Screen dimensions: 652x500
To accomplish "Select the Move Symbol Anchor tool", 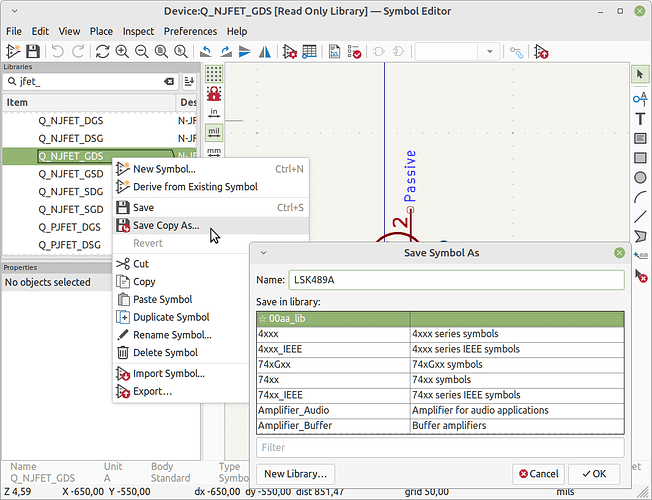I will pos(640,256).
